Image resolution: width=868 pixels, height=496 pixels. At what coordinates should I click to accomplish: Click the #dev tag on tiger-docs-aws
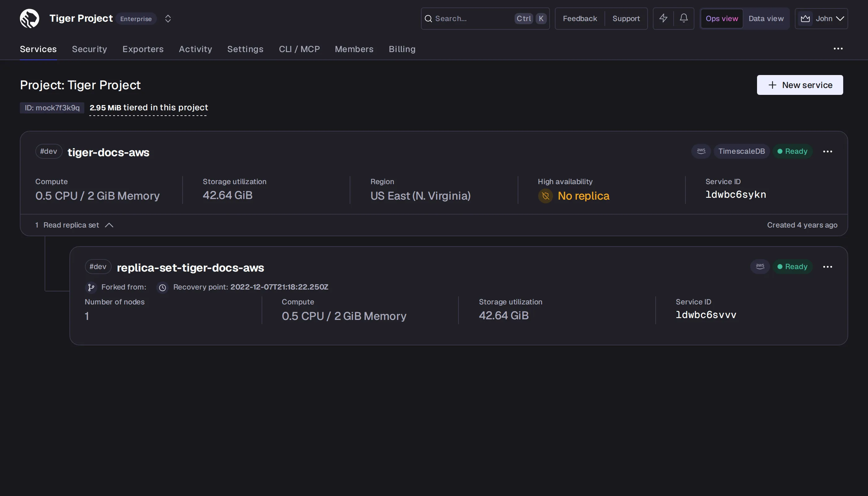click(48, 151)
